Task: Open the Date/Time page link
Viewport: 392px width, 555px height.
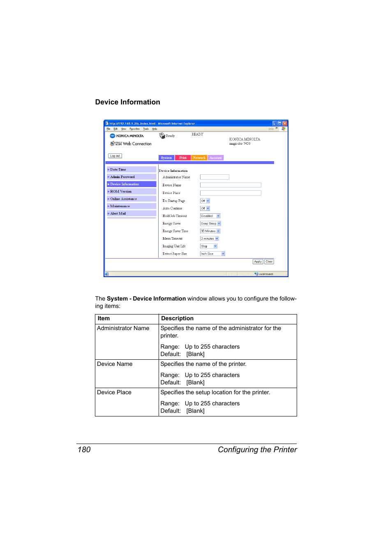Action: tap(131, 169)
